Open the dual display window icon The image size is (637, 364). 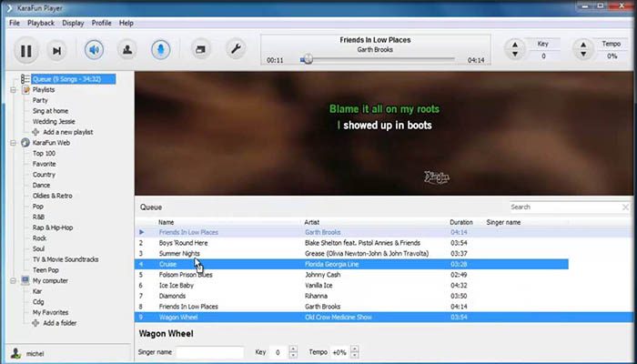pyautogui.click(x=201, y=49)
